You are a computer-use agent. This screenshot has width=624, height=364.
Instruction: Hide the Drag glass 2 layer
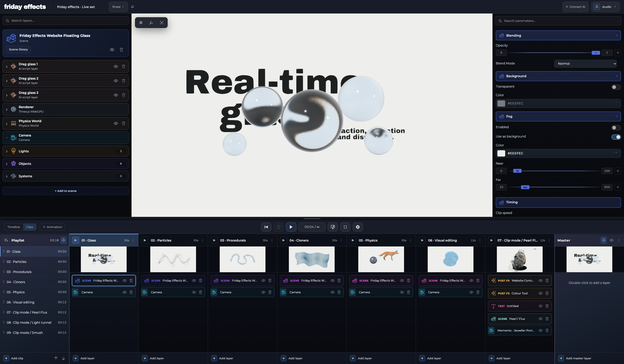coord(116,81)
